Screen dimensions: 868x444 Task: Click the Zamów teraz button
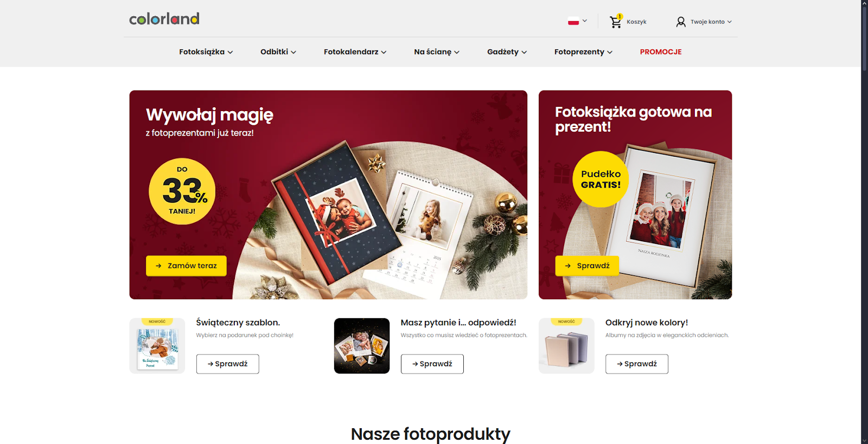click(186, 266)
